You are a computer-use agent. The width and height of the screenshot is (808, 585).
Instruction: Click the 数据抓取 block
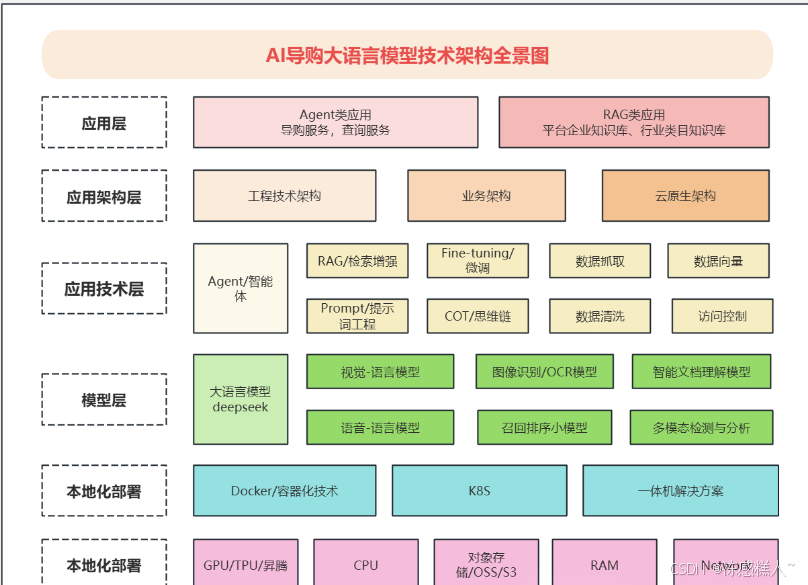click(x=599, y=261)
